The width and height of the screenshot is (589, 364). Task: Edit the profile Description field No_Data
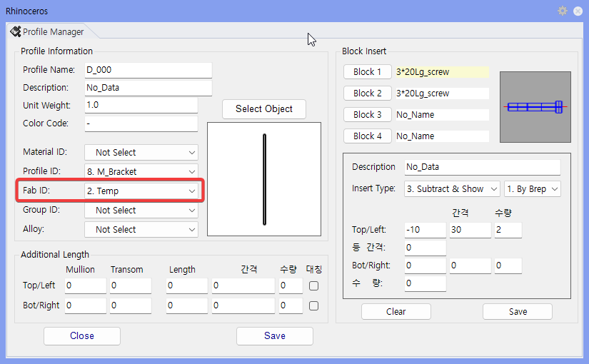148,88
